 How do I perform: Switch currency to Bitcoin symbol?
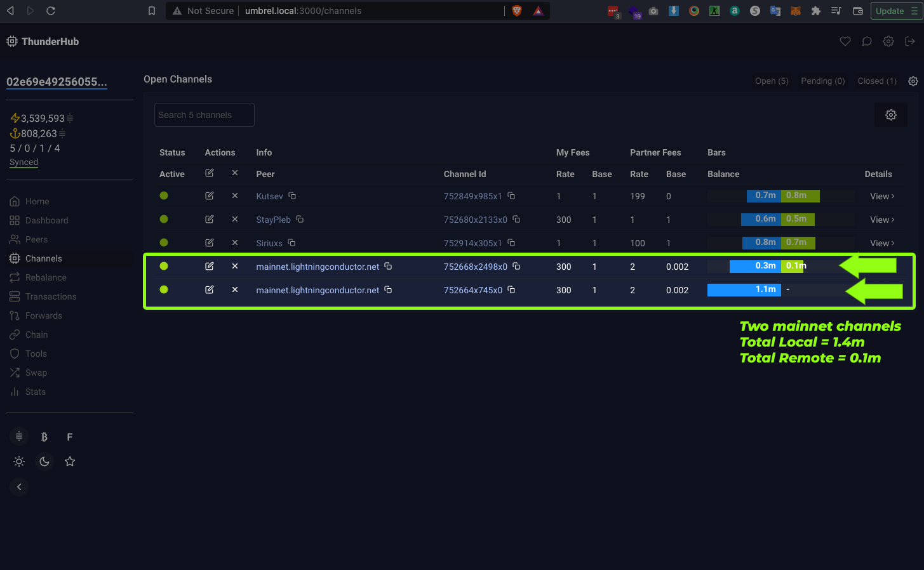coord(44,437)
